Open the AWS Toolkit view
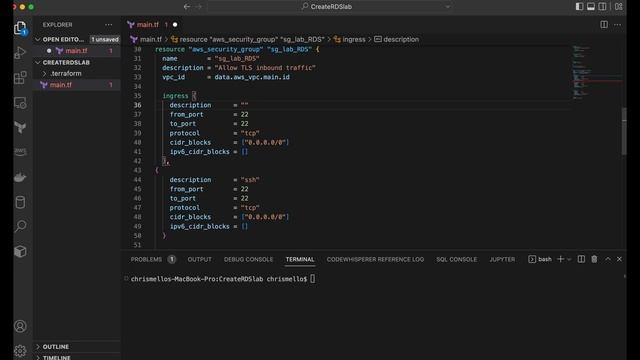Screen dimensions: 640x360 [x=20, y=152]
